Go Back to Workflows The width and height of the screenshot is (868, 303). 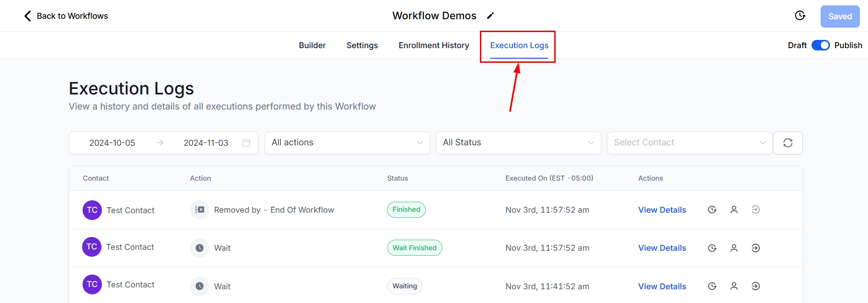coord(66,16)
